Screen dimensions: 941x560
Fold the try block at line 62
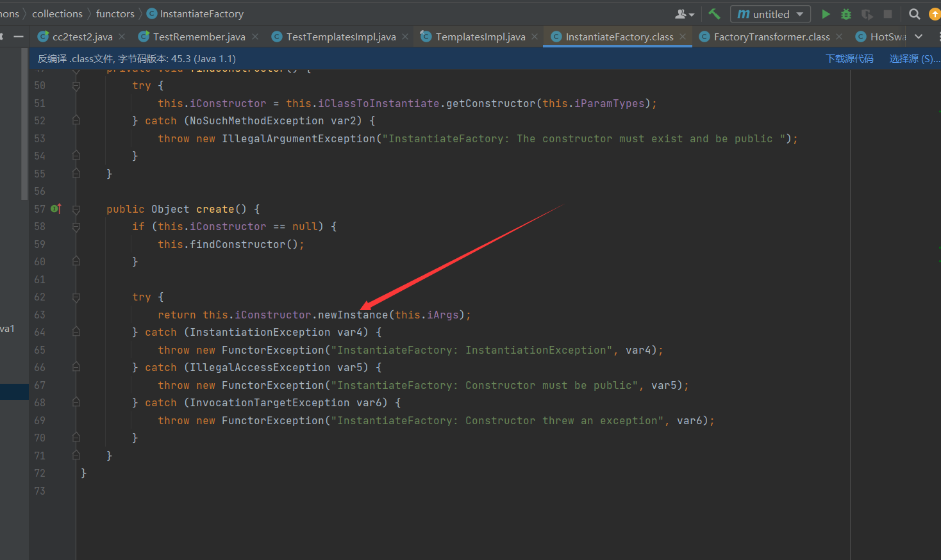coord(76,297)
